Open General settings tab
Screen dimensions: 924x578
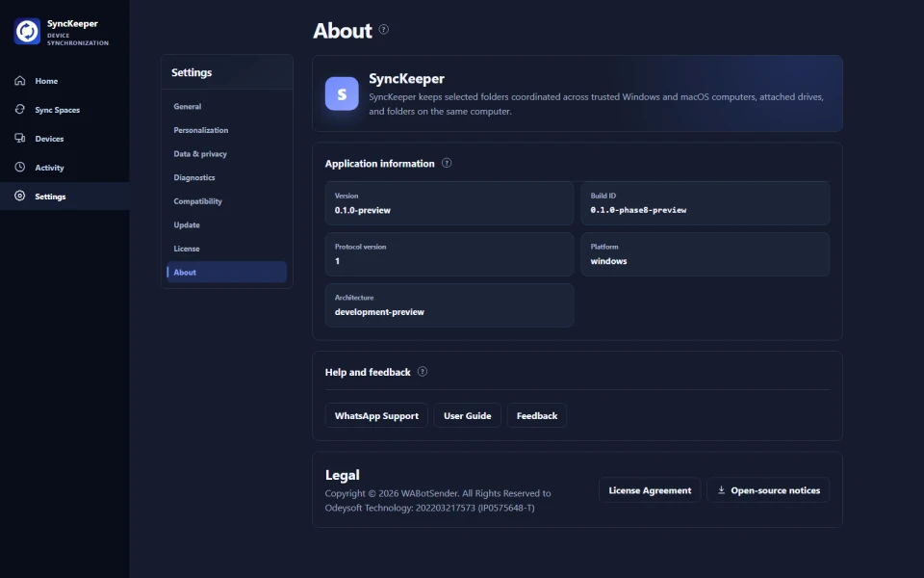pyautogui.click(x=227, y=106)
